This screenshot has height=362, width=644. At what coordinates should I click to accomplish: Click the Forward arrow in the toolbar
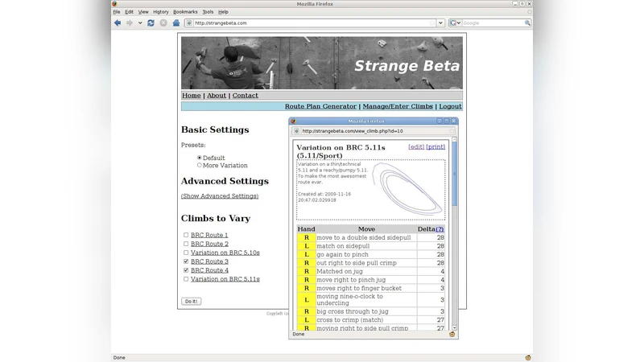click(129, 23)
